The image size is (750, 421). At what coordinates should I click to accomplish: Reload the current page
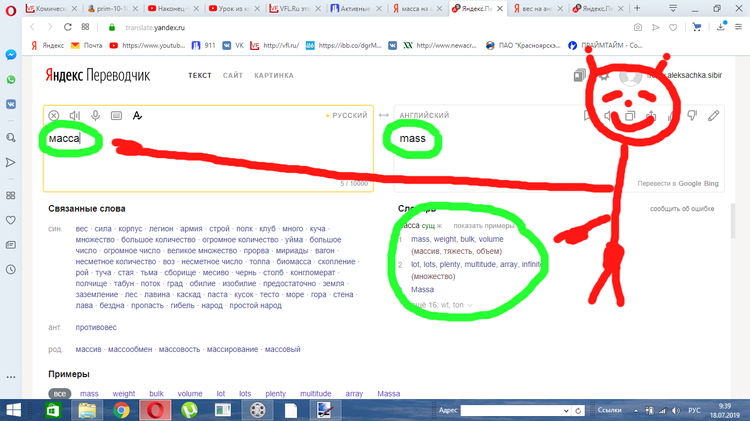(67, 27)
